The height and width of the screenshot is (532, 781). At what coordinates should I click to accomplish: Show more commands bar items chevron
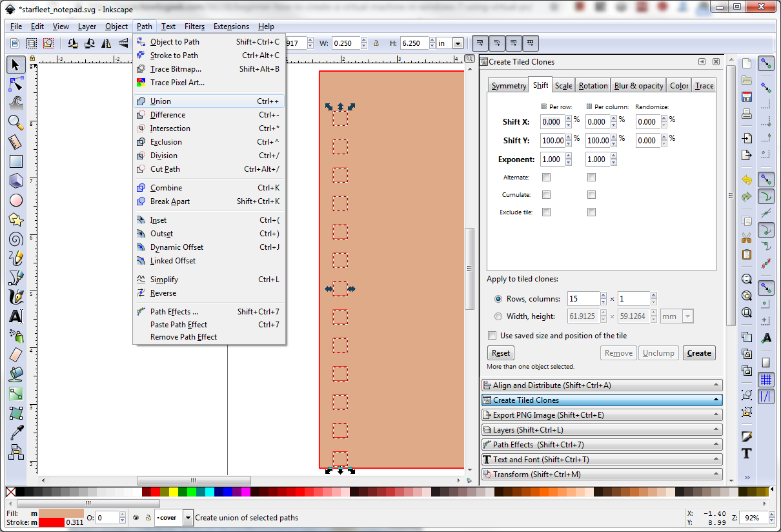click(747, 478)
